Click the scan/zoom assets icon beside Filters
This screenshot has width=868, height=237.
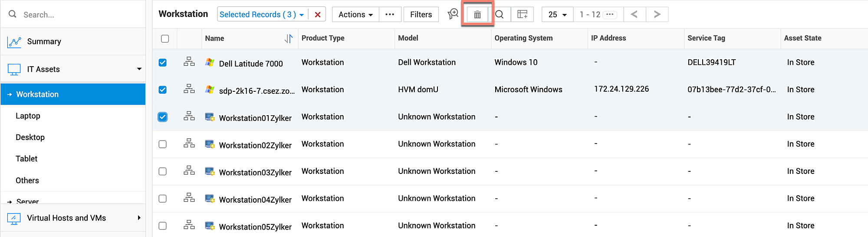click(453, 14)
